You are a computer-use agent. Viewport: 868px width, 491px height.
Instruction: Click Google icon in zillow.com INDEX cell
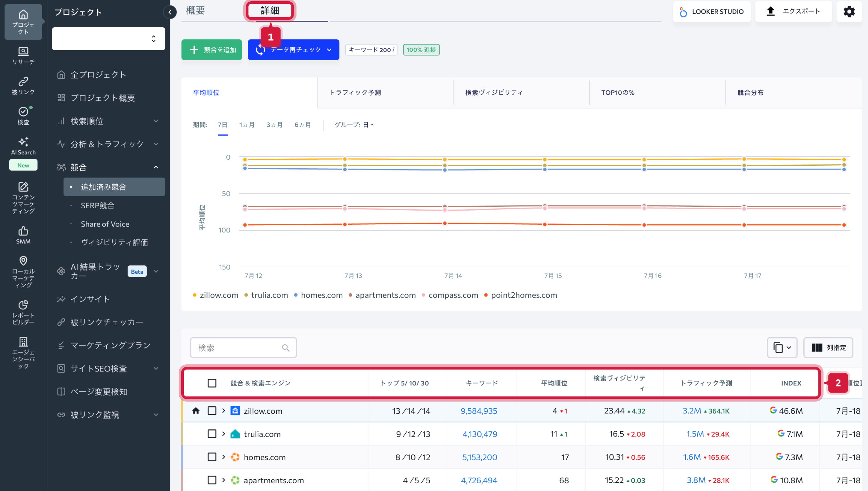[x=773, y=410]
